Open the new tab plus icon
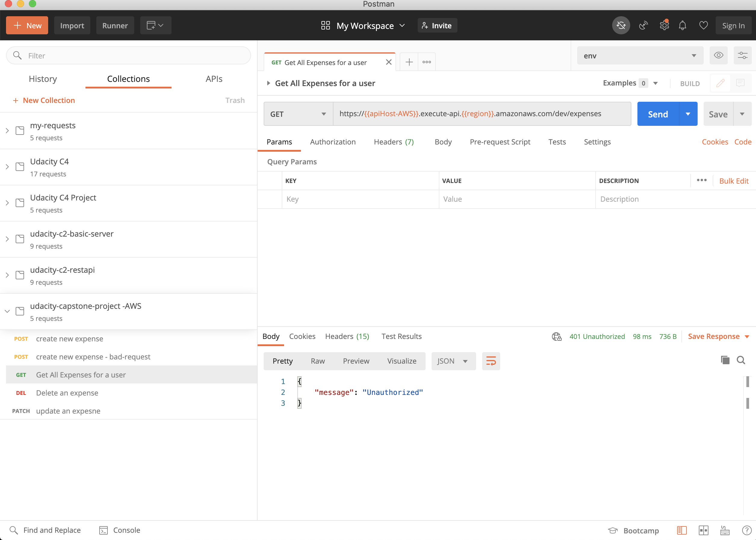This screenshot has height=540, width=756. (x=409, y=62)
